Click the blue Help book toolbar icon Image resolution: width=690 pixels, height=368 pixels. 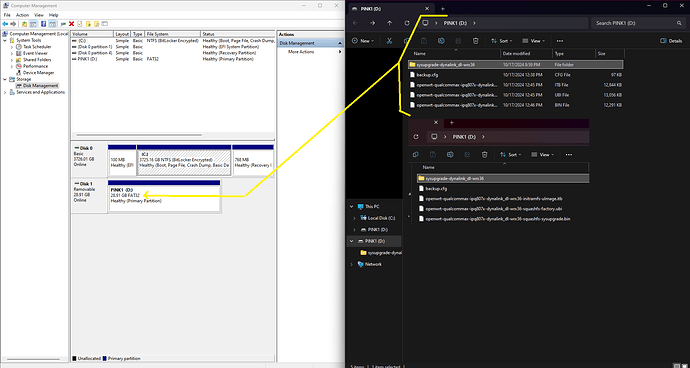44,24
